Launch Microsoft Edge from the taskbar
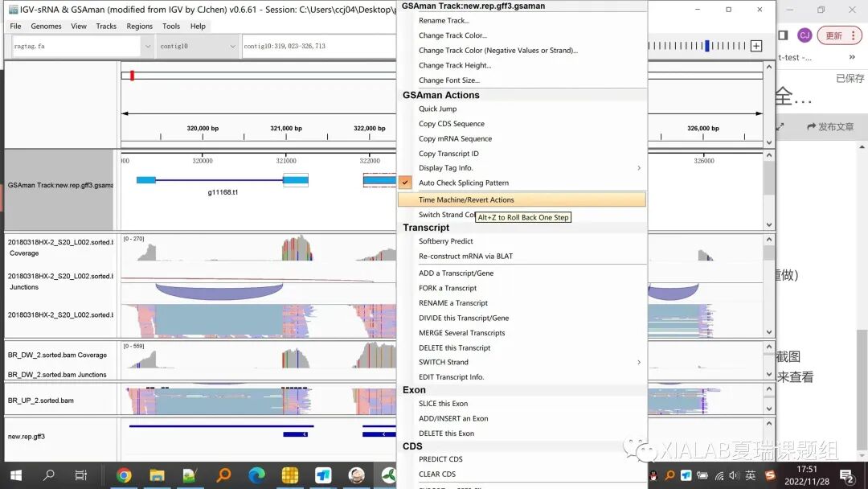The height and width of the screenshot is (489, 868). tap(256, 475)
